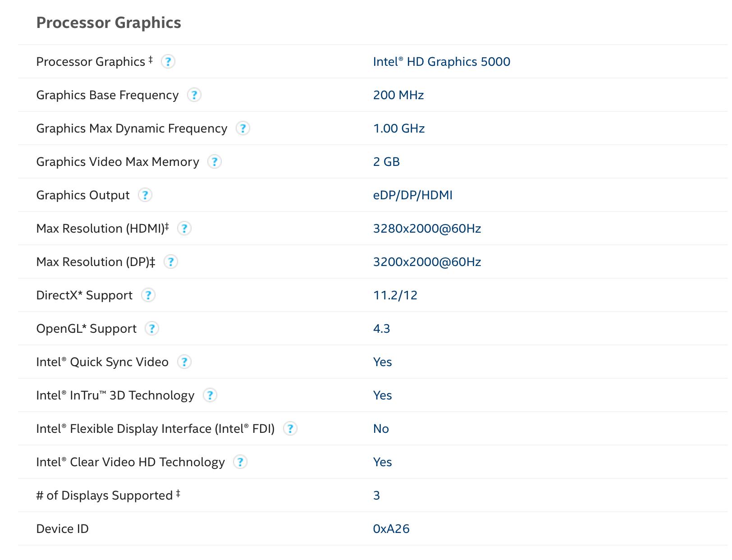Click the Processor Graphics section heading

click(x=109, y=23)
